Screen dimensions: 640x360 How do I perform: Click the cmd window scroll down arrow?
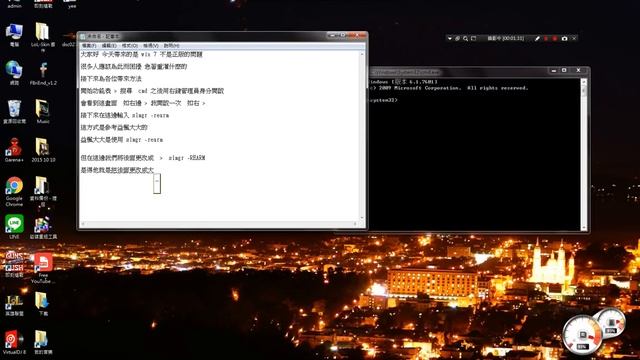point(584,228)
